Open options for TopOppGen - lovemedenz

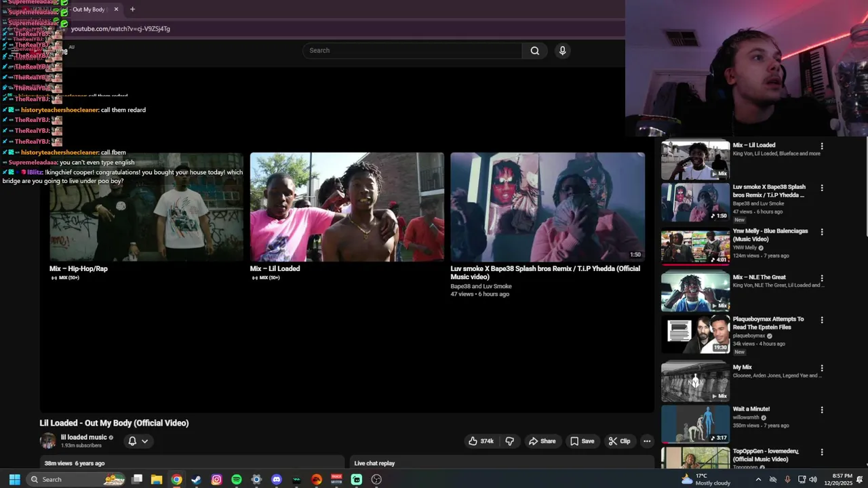tap(822, 452)
